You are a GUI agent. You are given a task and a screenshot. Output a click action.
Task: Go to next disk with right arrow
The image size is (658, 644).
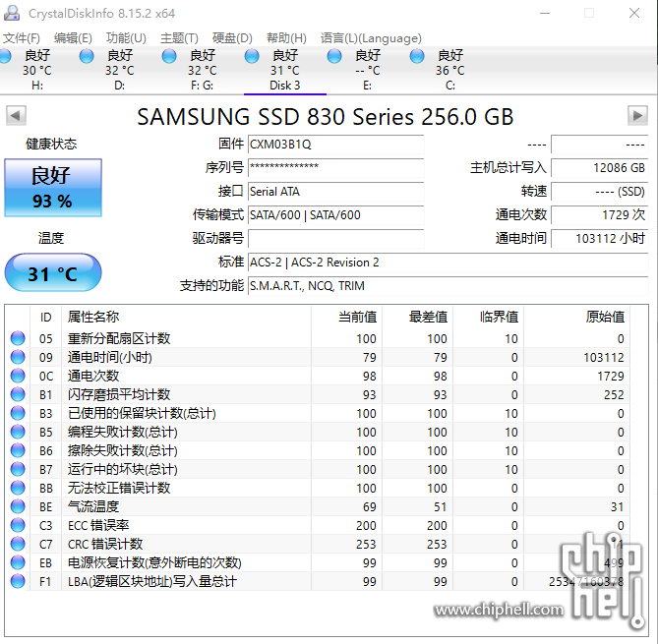point(637,116)
